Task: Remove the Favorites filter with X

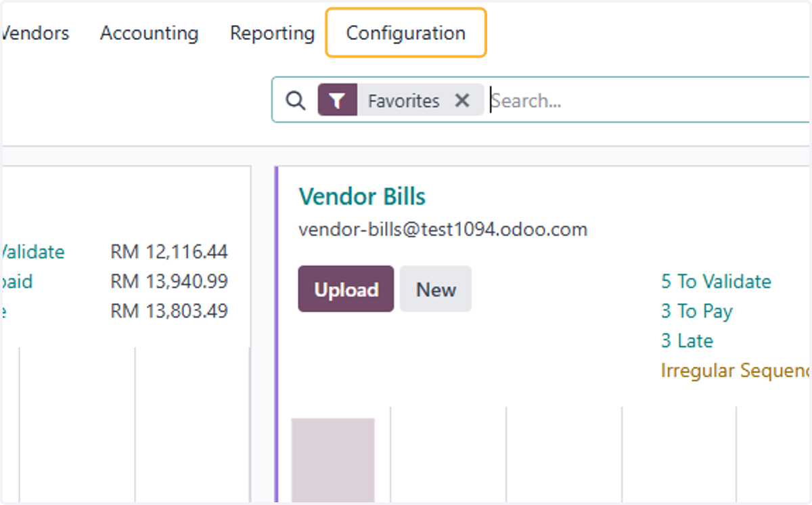Action: [462, 101]
